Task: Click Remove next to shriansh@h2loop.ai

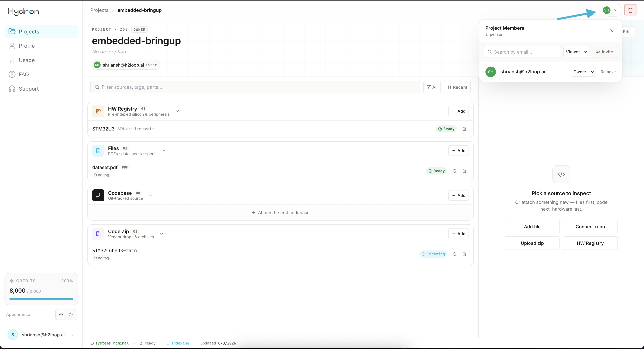Action: click(608, 72)
